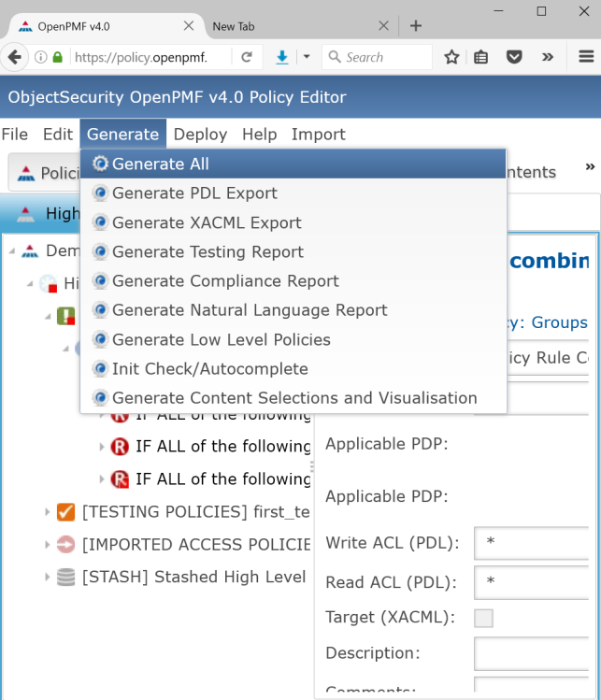Open the Deploy menu
The image size is (601, 700).
coord(200,135)
